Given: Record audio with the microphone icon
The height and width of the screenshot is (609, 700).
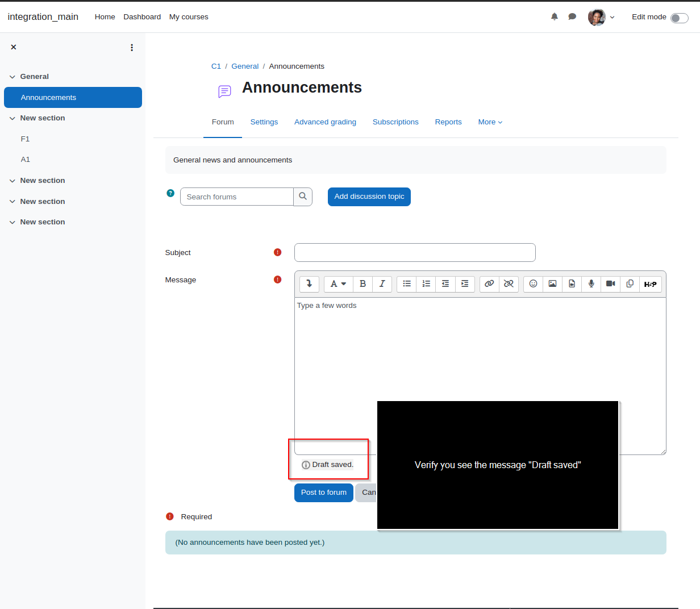Looking at the screenshot, I should (x=591, y=283).
